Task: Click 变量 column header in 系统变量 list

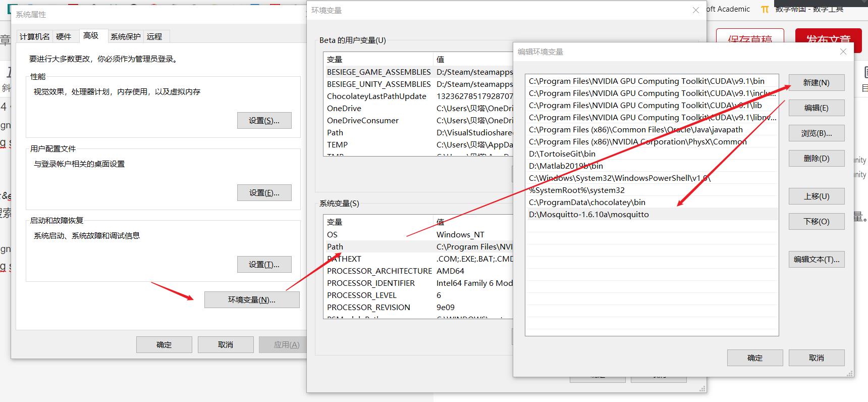Action: click(378, 222)
